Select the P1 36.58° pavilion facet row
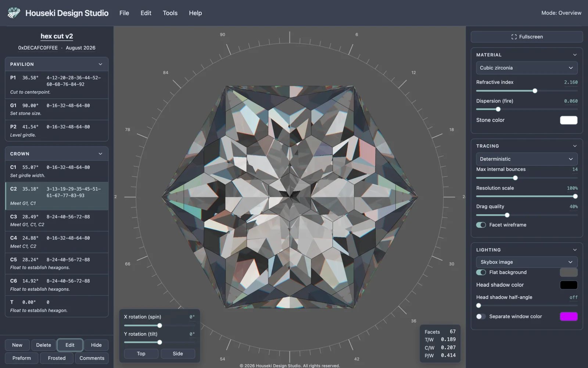Viewport: 588px width, 368px height. pyautogui.click(x=57, y=85)
